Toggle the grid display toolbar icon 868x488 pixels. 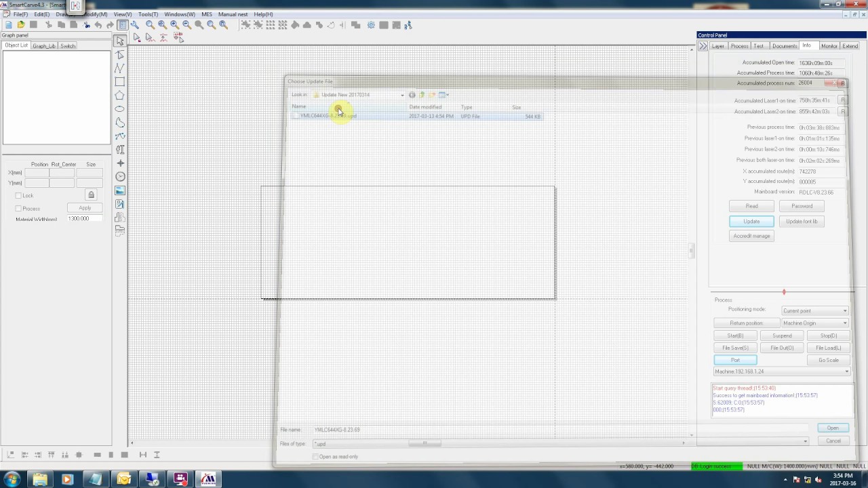[x=123, y=25]
